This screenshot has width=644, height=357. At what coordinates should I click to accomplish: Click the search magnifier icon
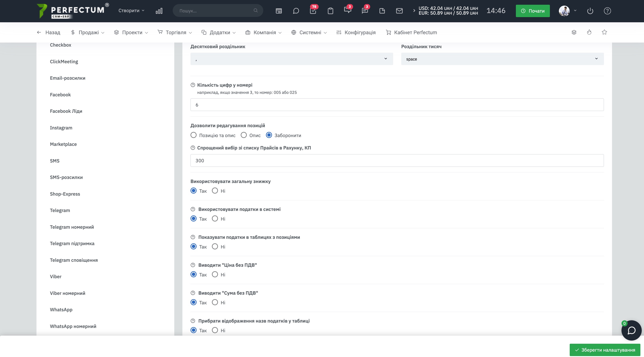[256, 11]
